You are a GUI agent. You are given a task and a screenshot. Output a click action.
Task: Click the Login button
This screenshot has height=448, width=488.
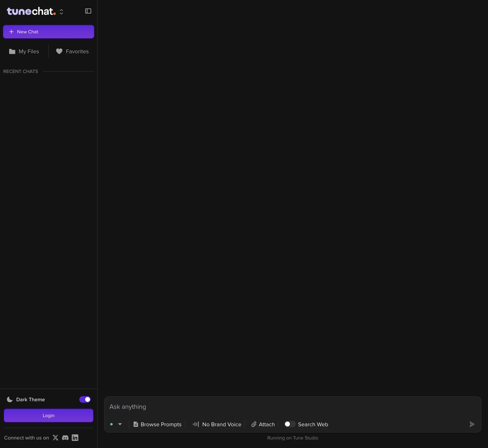[49, 415]
